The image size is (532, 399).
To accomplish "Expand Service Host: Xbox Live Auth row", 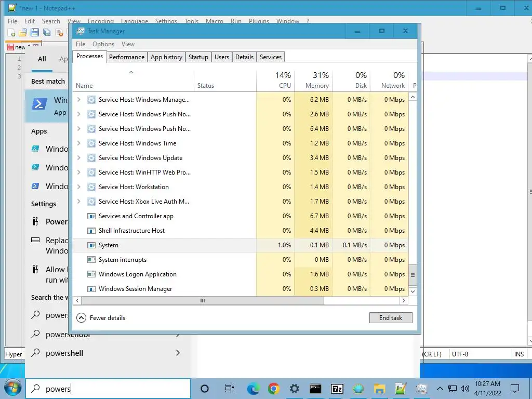I will (79, 202).
